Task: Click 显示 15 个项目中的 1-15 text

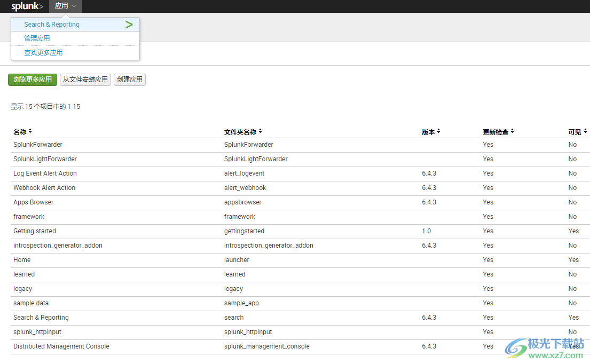Action: coord(45,107)
